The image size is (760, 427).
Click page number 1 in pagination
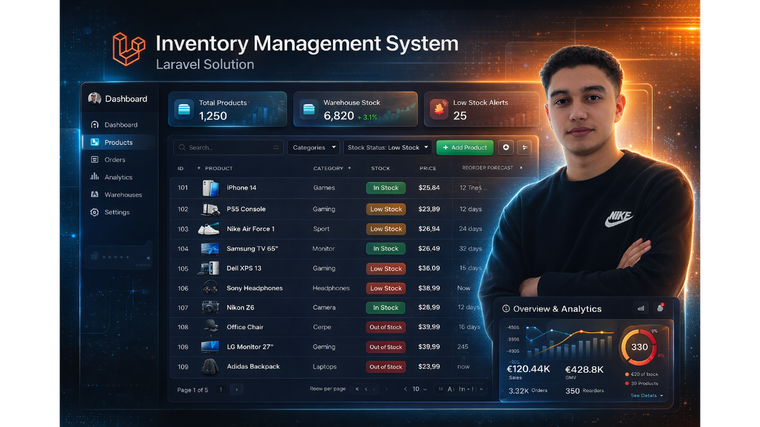point(221,389)
